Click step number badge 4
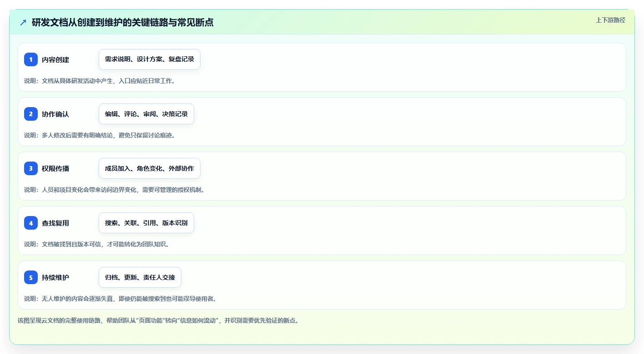Viewport: 644px width, 354px height. coord(31,223)
